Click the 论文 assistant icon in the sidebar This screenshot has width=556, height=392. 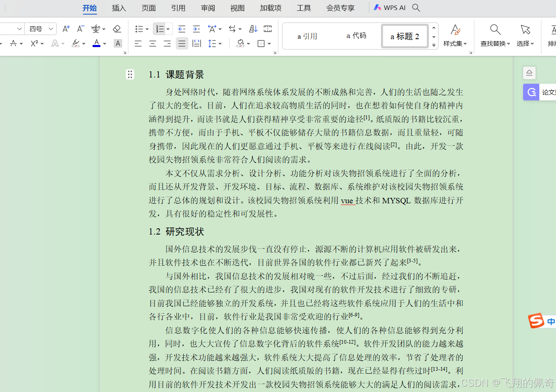tap(531, 92)
